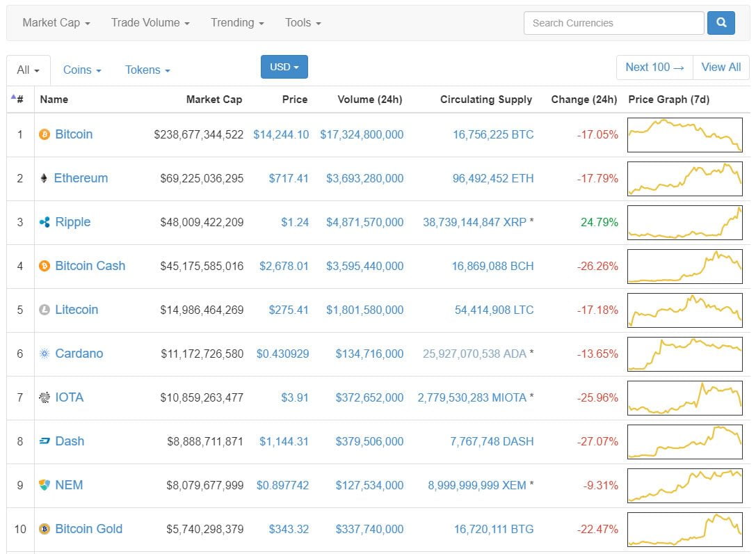Click the Dash logo icon

click(45, 441)
